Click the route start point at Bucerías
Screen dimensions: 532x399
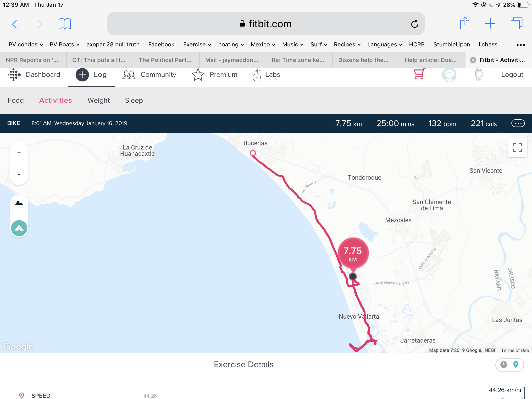(253, 153)
